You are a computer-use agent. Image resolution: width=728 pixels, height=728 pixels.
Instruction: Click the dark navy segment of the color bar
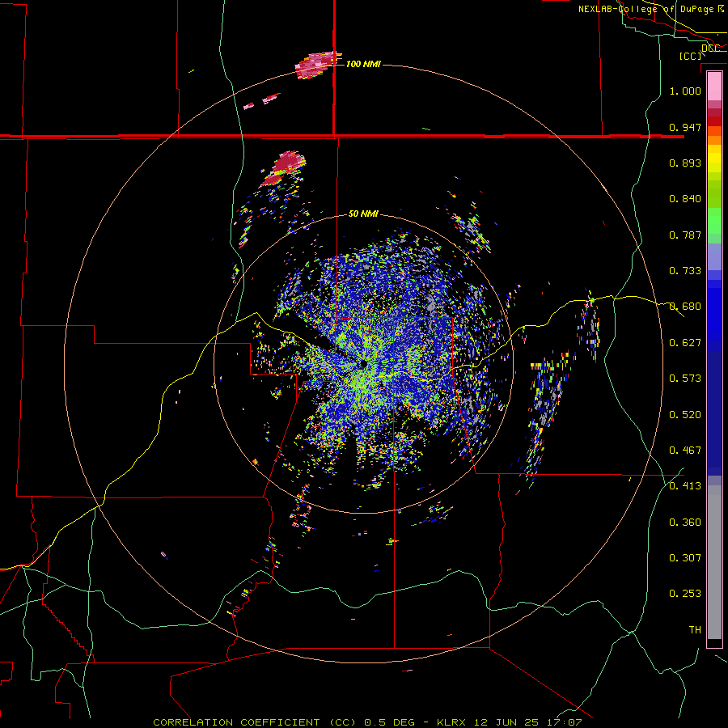(x=714, y=413)
